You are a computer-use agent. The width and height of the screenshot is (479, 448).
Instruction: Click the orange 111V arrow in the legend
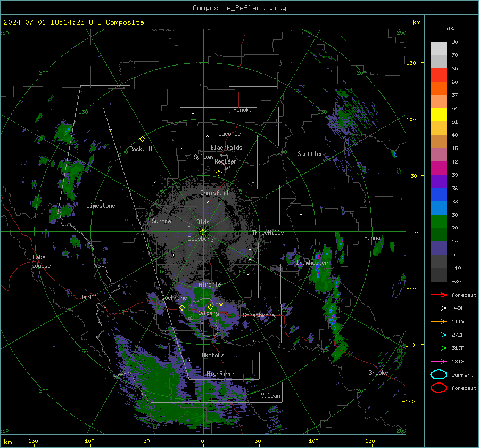point(439,321)
